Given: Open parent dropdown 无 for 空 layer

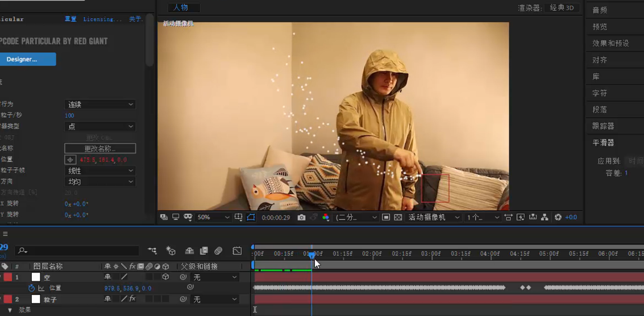Looking at the screenshot, I should 215,277.
